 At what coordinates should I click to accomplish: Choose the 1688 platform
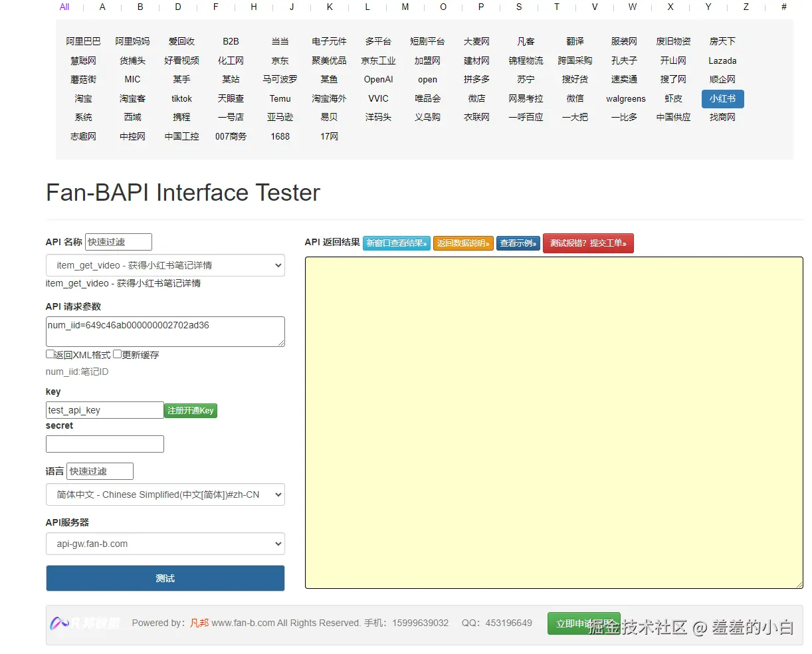click(x=280, y=136)
